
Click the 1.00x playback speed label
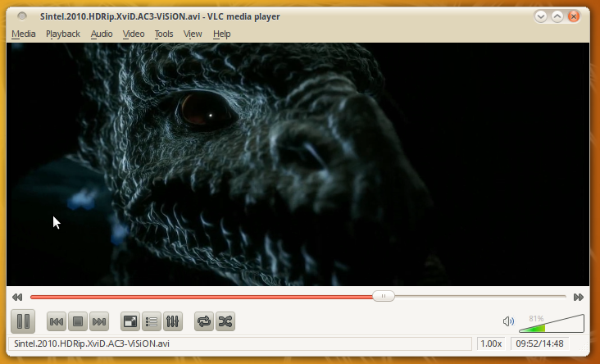coord(491,344)
